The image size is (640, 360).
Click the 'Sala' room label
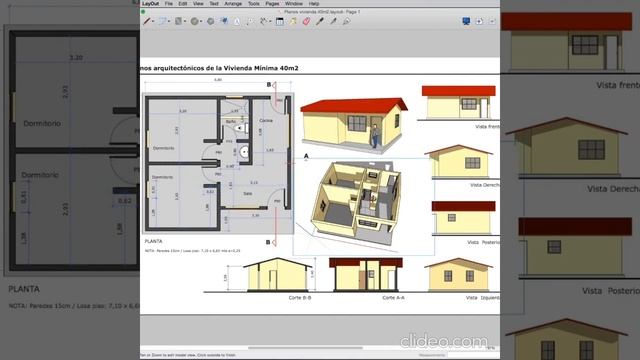coord(248,193)
